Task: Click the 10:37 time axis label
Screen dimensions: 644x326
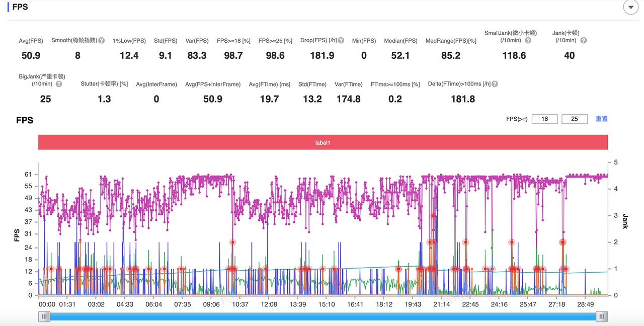Action: [x=240, y=304]
